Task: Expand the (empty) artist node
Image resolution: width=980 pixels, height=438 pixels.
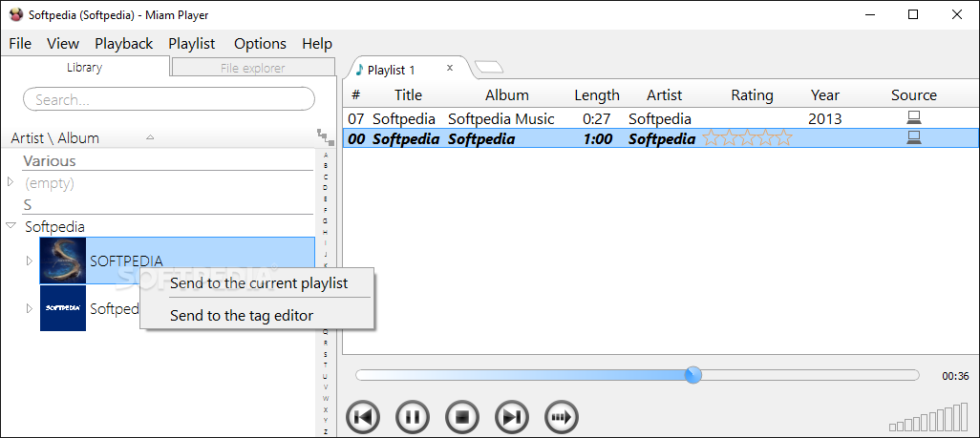Action: (10, 182)
